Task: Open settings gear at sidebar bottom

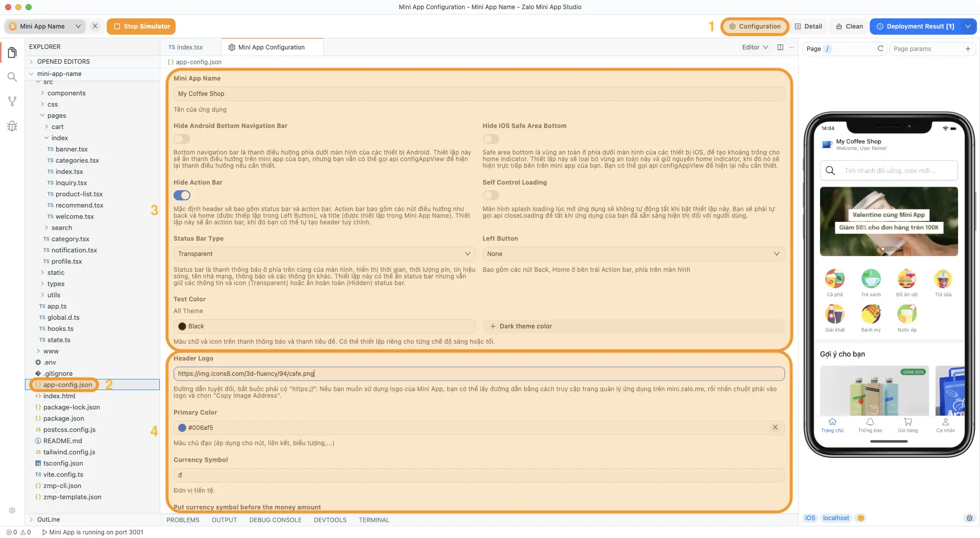Action: tap(12, 510)
